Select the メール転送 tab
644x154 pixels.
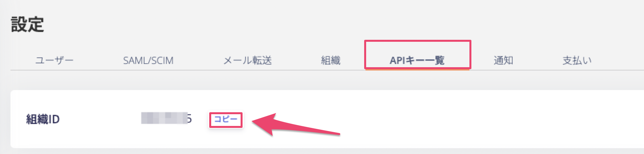click(x=247, y=60)
